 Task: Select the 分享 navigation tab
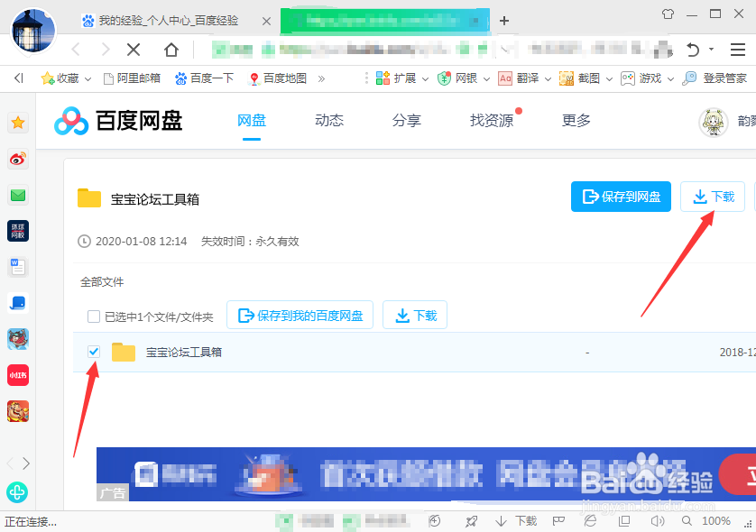[407, 121]
